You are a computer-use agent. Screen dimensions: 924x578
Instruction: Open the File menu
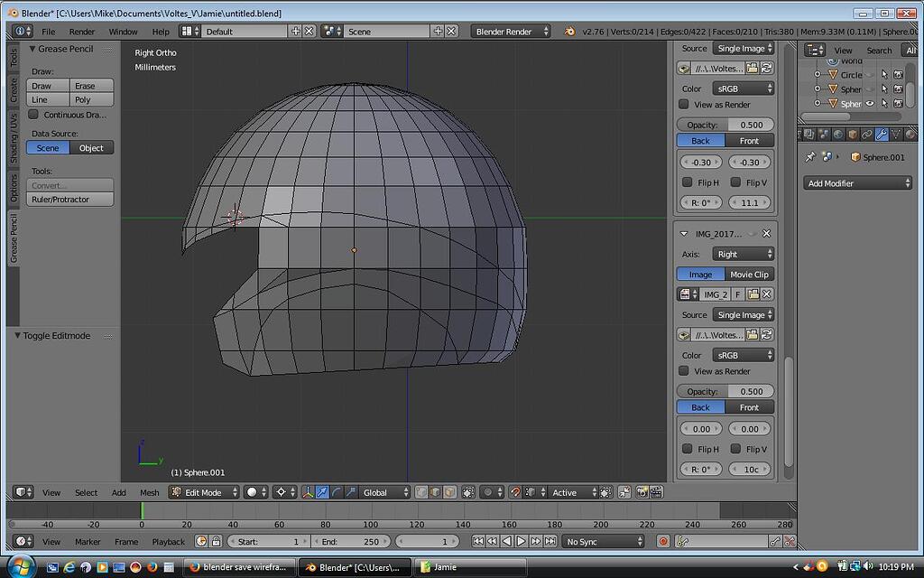click(49, 32)
